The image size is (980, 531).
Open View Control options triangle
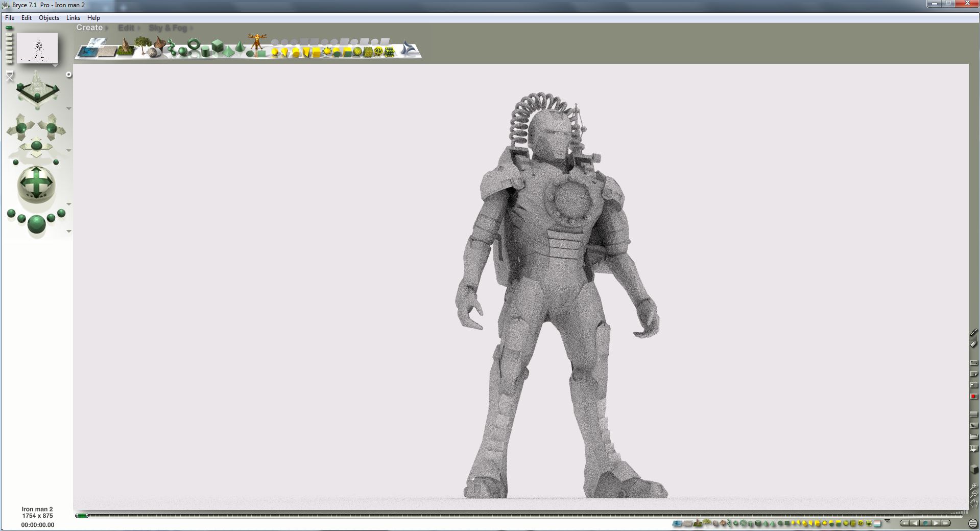[x=69, y=108]
